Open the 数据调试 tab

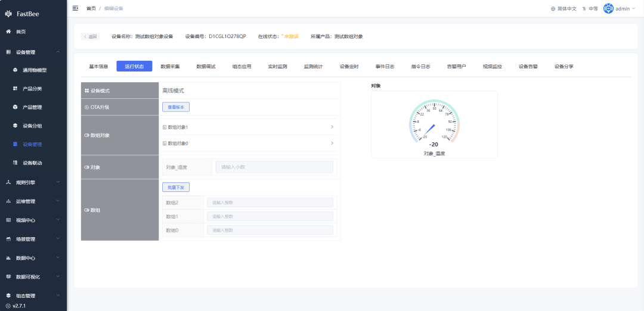pos(206,67)
